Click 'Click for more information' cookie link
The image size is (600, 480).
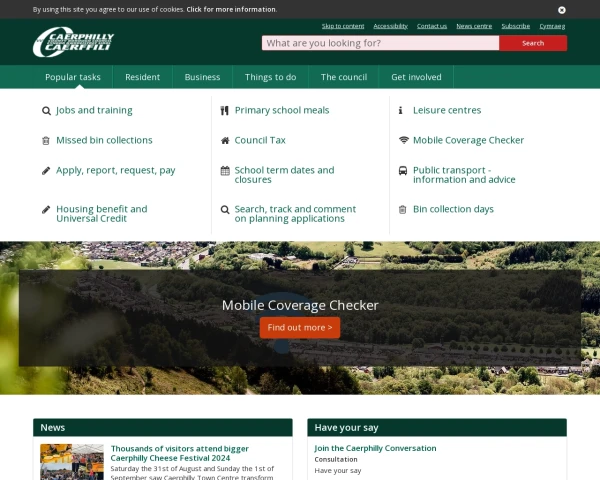231,9
